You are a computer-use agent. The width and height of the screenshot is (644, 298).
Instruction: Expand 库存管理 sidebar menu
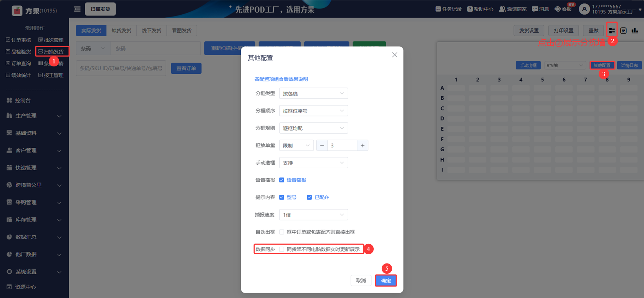[34, 220]
